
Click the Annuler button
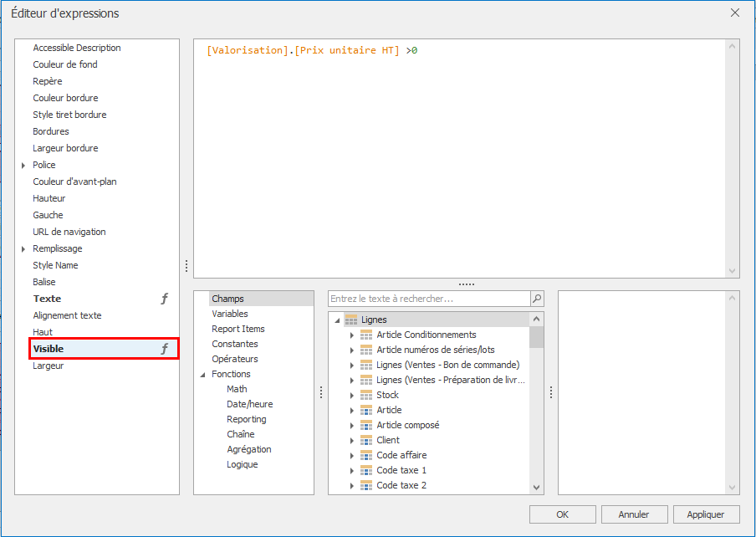tap(633, 514)
